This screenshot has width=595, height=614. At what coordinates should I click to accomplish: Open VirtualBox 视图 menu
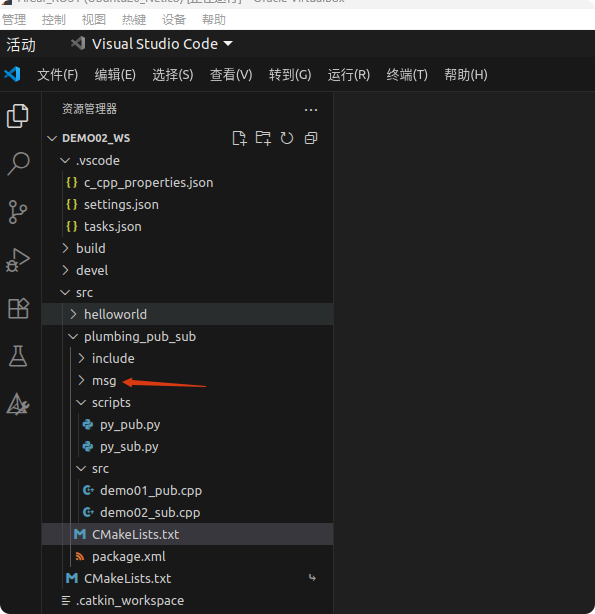(94, 20)
